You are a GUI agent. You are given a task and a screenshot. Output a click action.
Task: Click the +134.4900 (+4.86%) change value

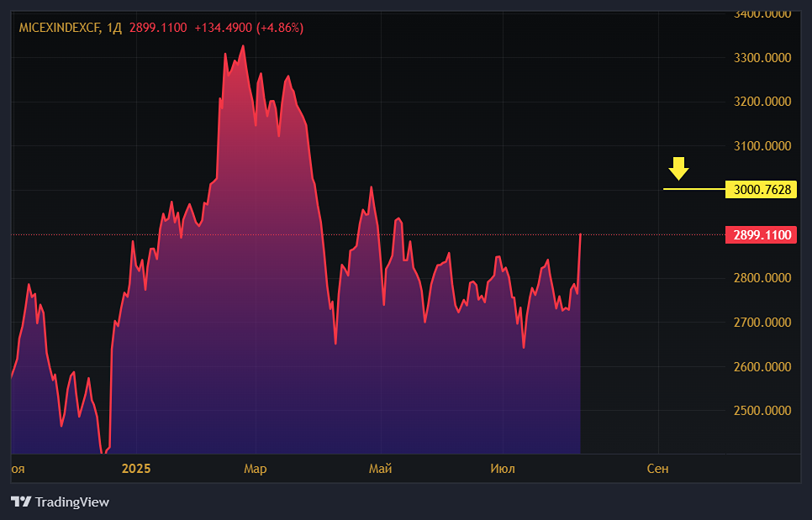pos(249,28)
